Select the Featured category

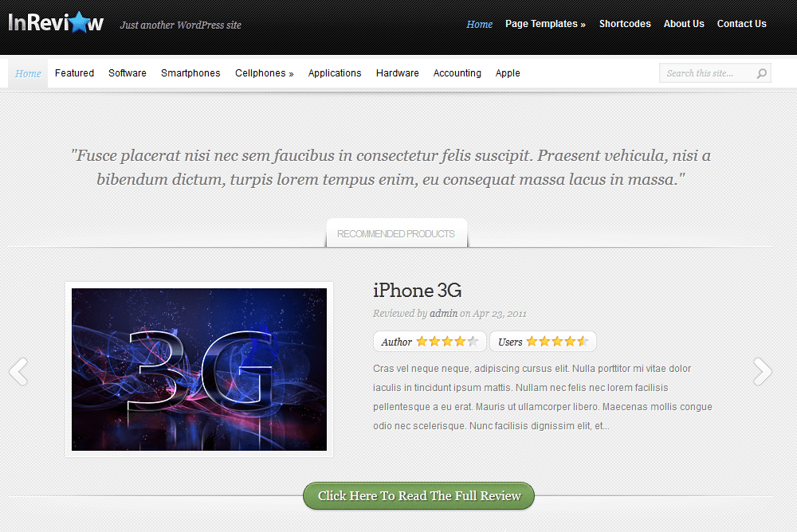(x=74, y=73)
